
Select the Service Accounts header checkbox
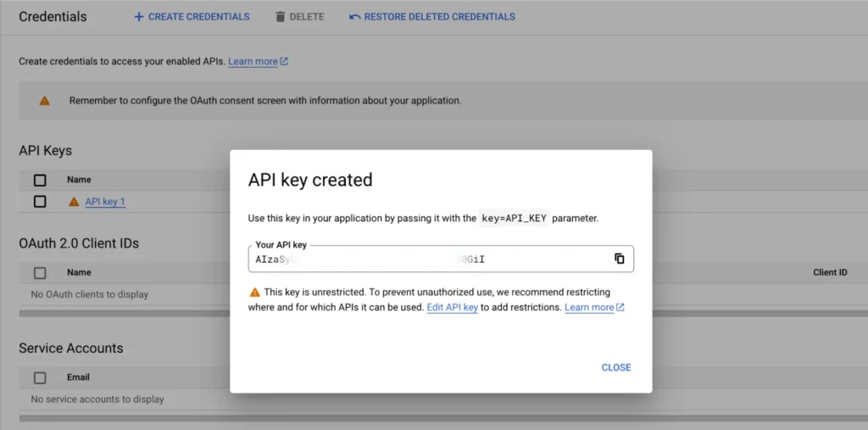(x=40, y=377)
